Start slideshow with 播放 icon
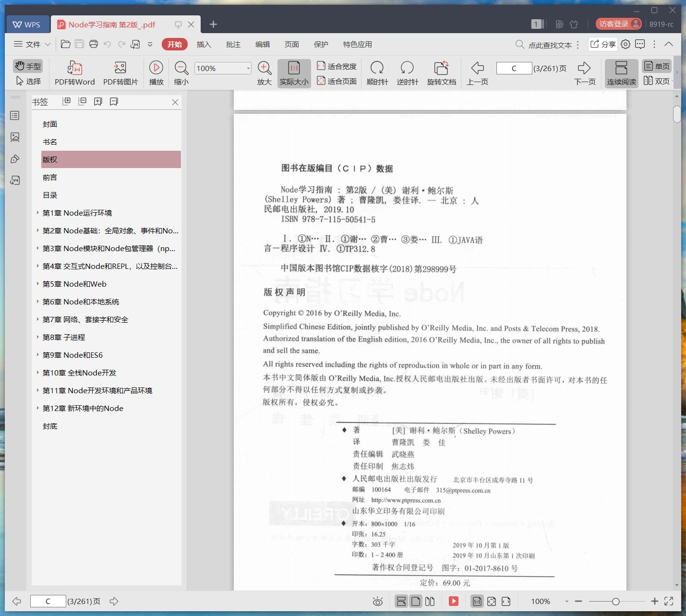 pyautogui.click(x=156, y=73)
